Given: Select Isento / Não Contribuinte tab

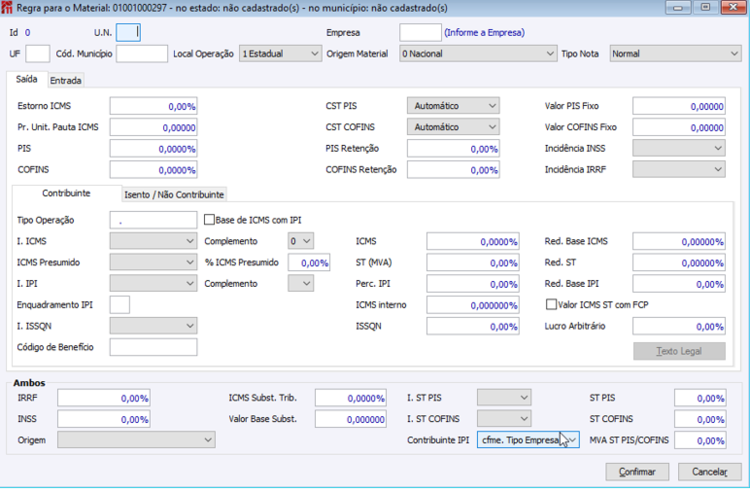Looking at the screenshot, I should tap(174, 195).
